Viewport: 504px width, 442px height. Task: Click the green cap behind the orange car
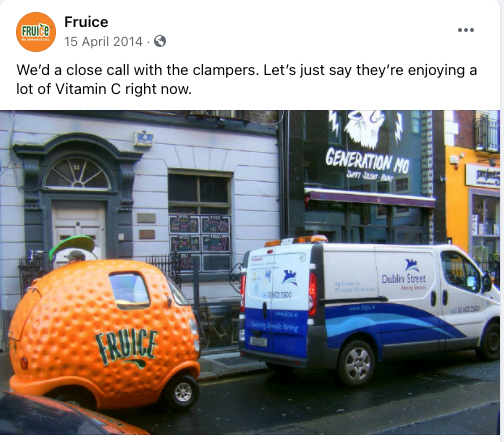pyautogui.click(x=72, y=246)
